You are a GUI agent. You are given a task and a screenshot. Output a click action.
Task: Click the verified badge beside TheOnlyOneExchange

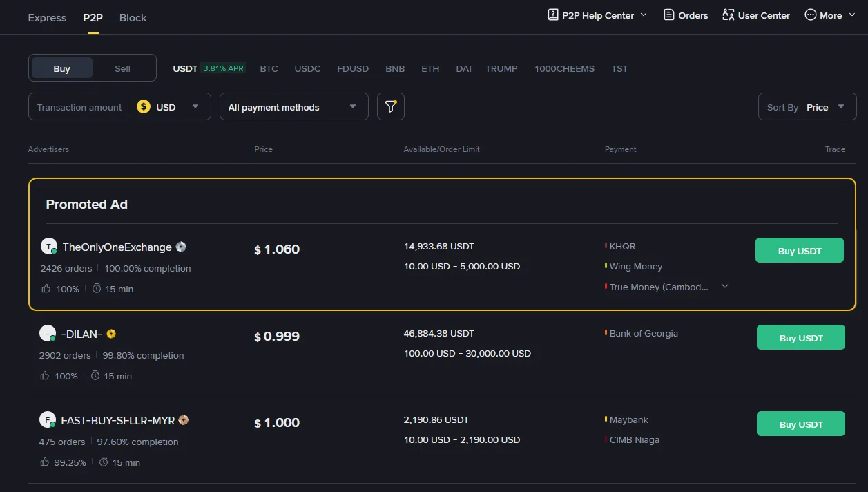point(180,247)
